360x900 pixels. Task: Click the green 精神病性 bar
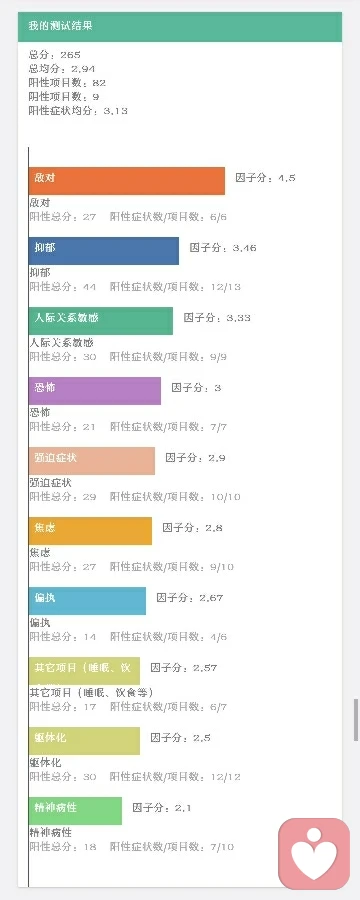click(75, 811)
